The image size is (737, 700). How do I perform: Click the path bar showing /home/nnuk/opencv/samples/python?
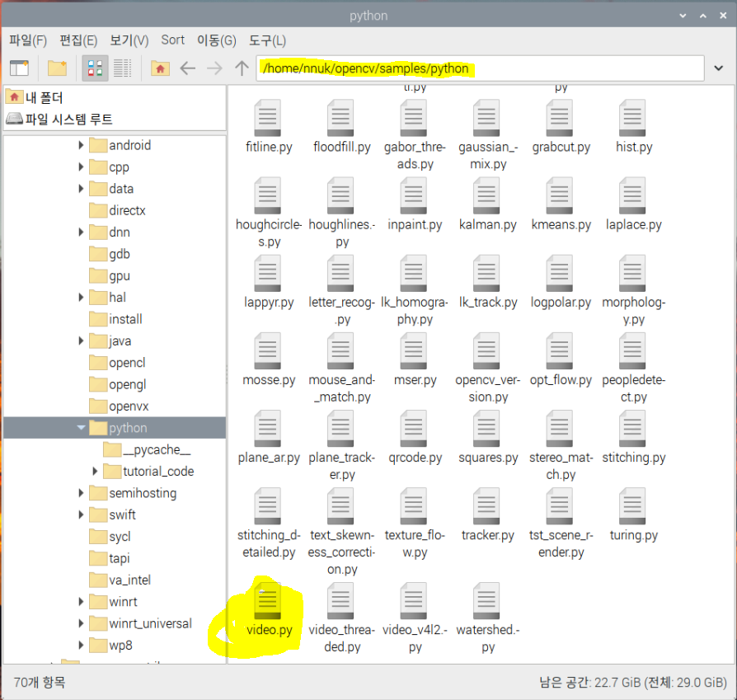click(480, 68)
